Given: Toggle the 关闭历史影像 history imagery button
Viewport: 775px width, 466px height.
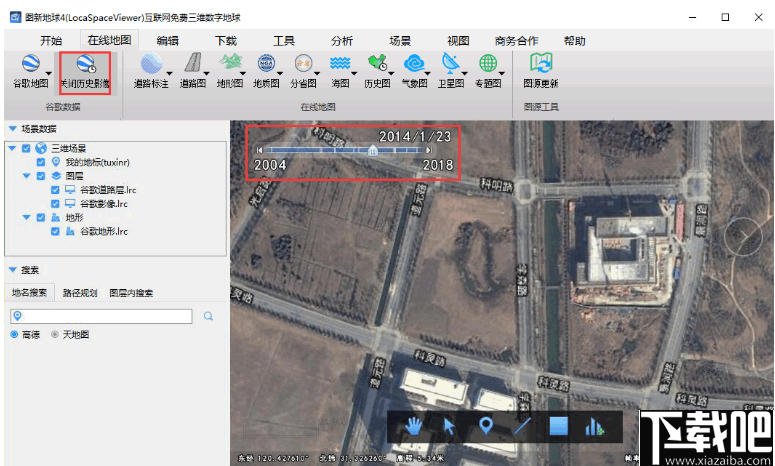Looking at the screenshot, I should click(x=85, y=72).
